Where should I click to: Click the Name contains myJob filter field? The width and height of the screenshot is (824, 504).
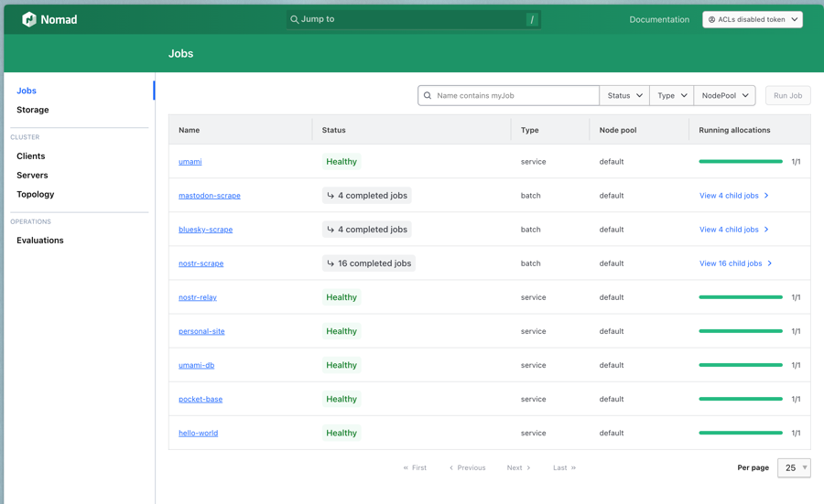point(508,95)
